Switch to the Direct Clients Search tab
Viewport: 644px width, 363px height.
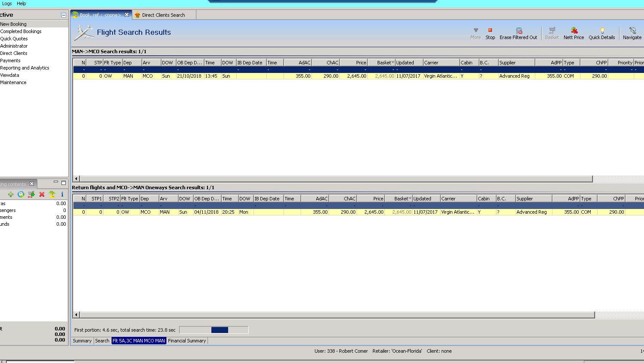click(x=163, y=15)
